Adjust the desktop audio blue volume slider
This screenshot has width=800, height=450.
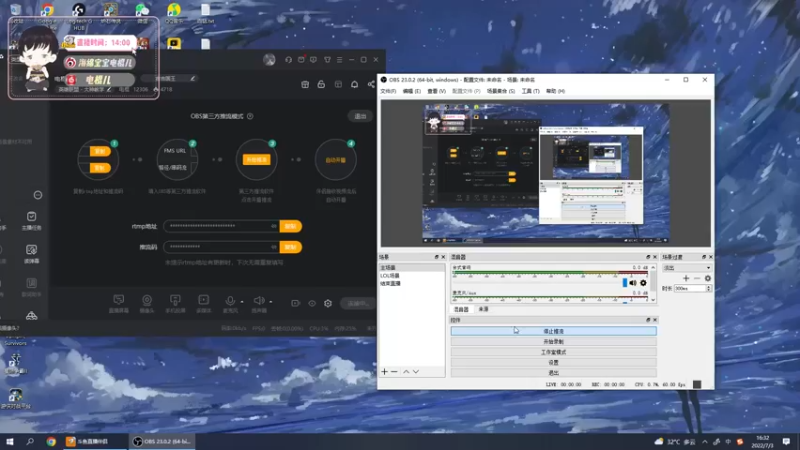click(625, 283)
